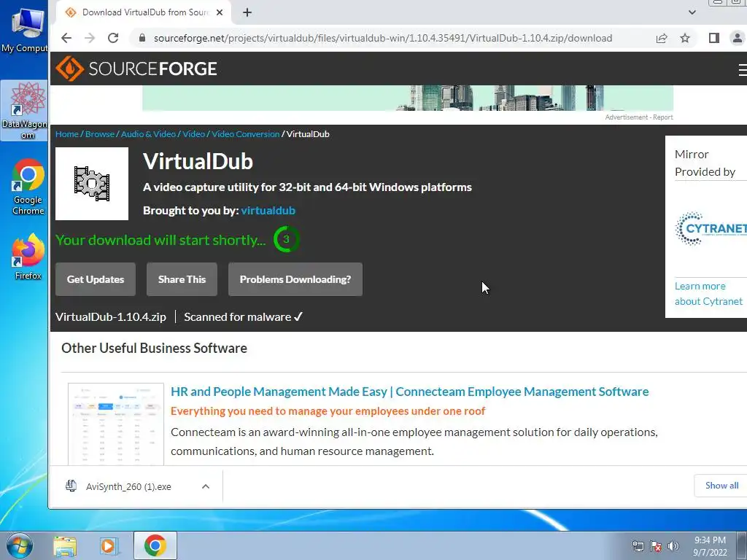Open a new browser tab
Viewport: 747px width, 560px height.
coord(247,12)
